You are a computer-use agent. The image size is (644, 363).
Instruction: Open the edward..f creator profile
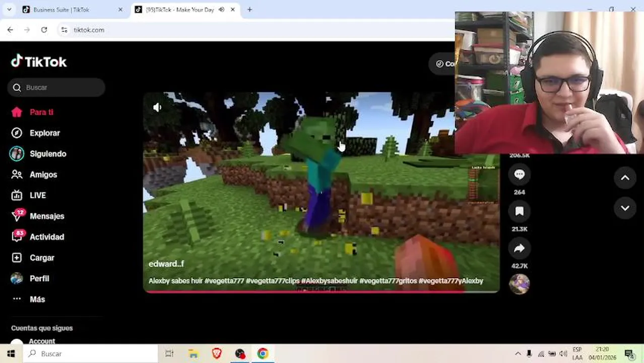pyautogui.click(x=166, y=264)
